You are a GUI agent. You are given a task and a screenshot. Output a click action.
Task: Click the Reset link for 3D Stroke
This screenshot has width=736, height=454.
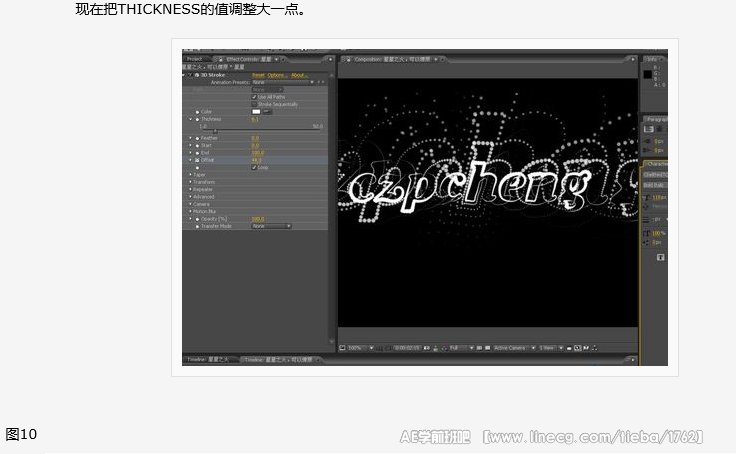tap(258, 75)
